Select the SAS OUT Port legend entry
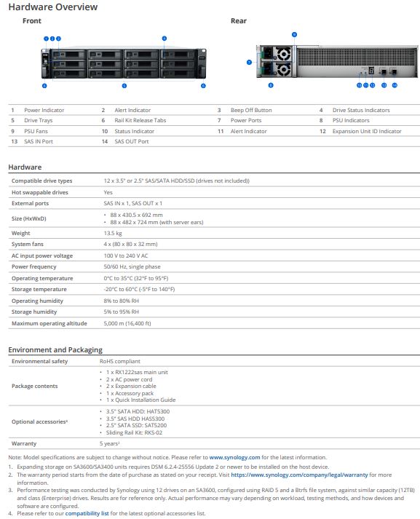420x519 pixels. 132,142
